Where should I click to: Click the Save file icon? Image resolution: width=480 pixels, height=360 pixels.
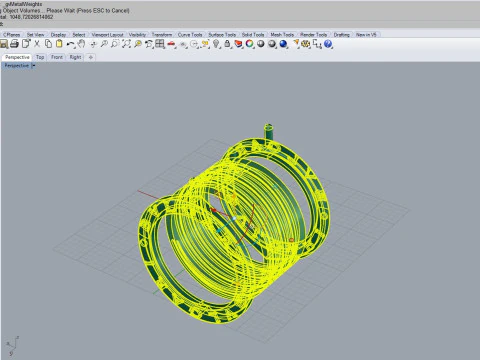pos(4,44)
